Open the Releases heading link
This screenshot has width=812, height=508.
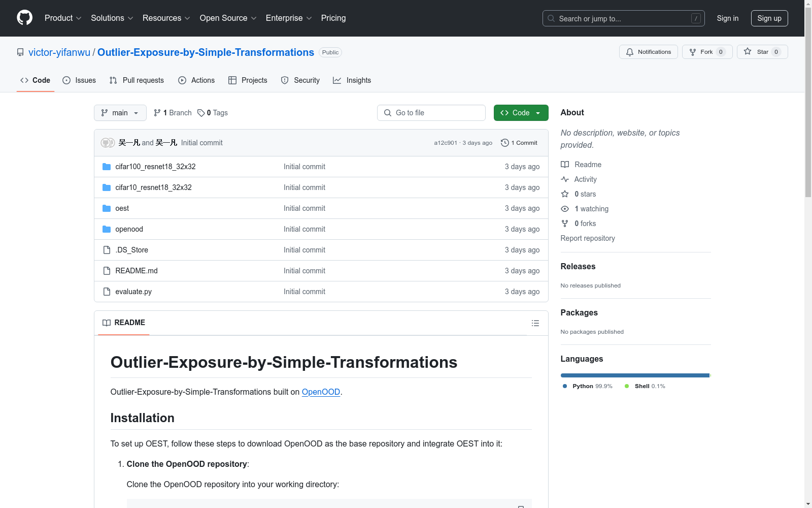click(578, 266)
